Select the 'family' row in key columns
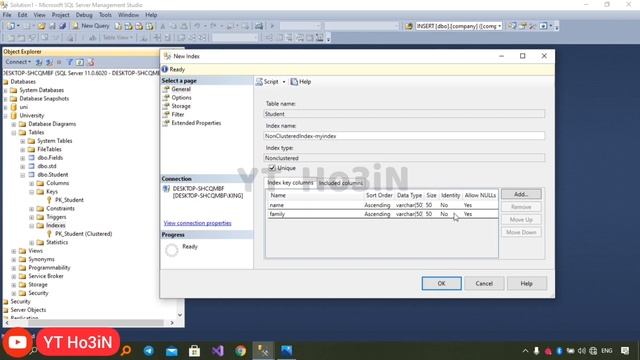 (x=382, y=214)
